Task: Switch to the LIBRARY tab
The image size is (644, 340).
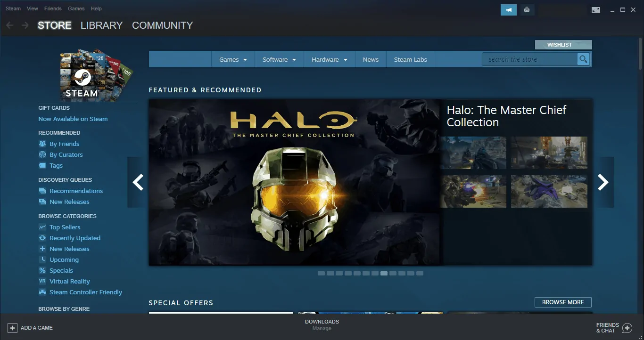Action: point(101,25)
